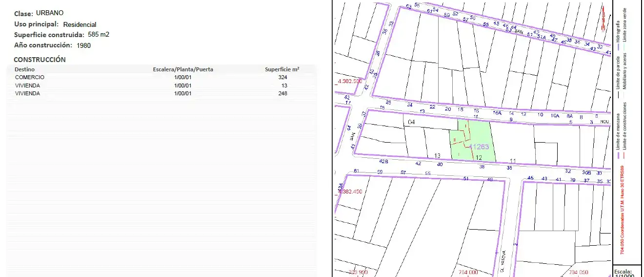The height and width of the screenshot is (277, 644).
Task: Select the COMERCIO row entry
Action: (x=30, y=77)
